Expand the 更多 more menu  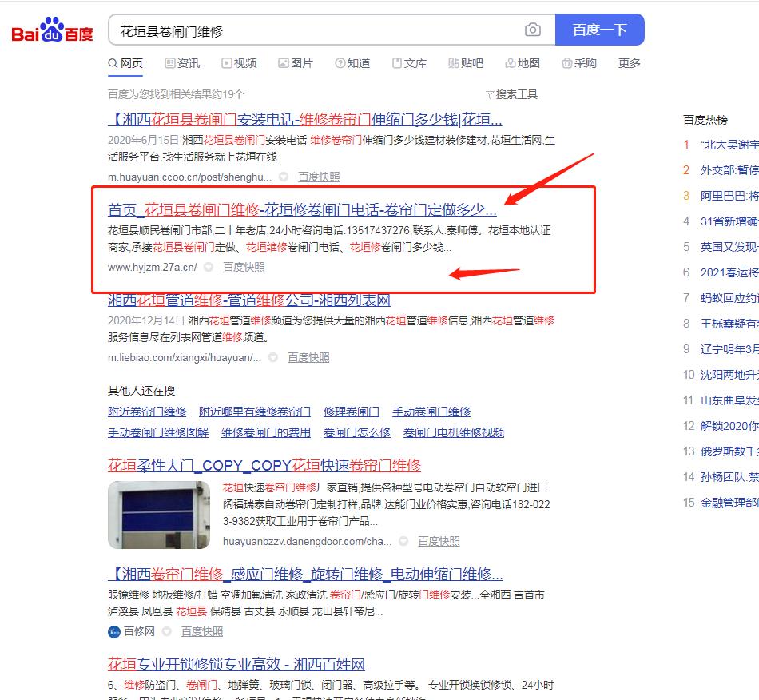pyautogui.click(x=629, y=63)
